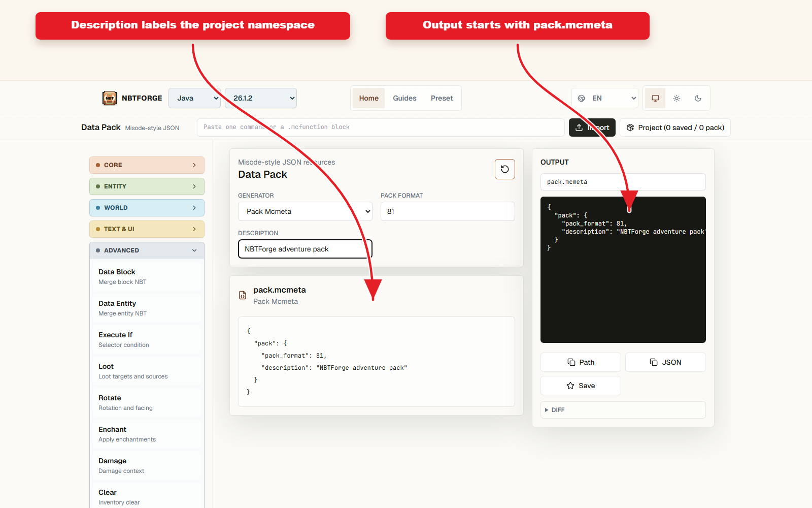Click the project box icon
812x508 pixels.
(x=630, y=128)
